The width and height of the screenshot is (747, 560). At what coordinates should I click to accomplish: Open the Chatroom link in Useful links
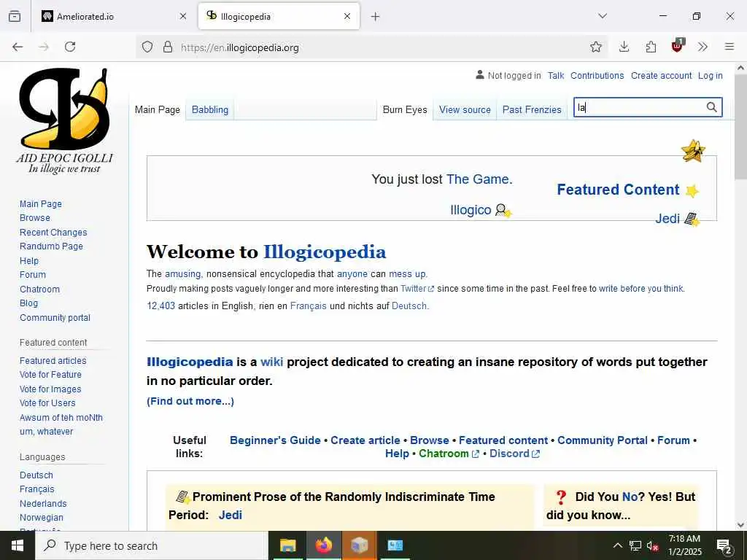coord(449,454)
